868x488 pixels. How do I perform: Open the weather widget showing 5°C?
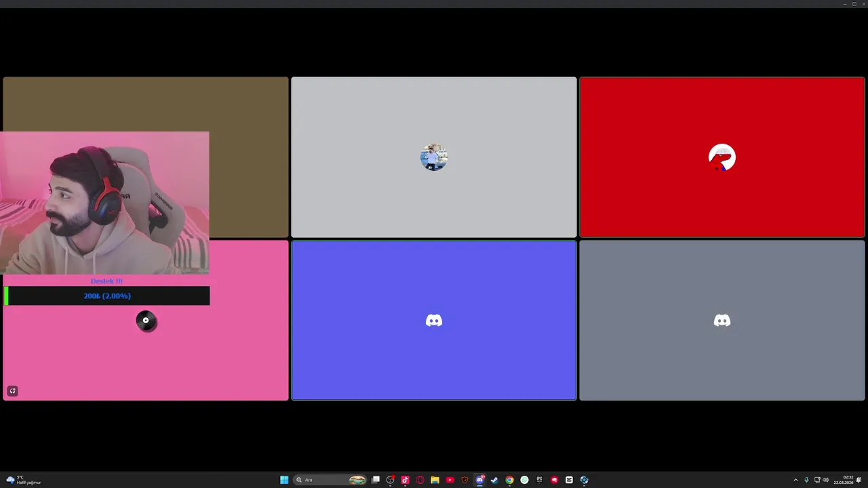click(x=24, y=480)
